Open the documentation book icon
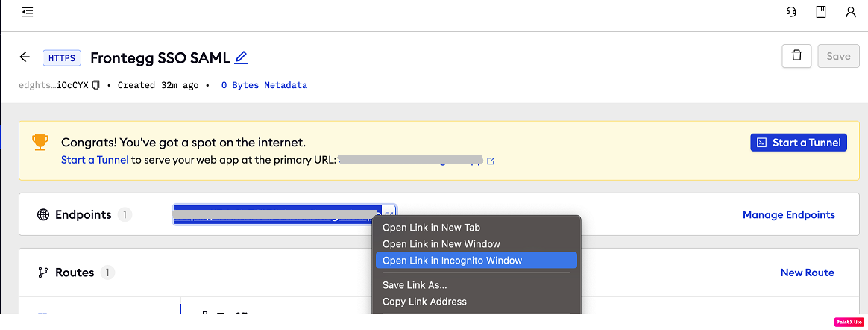 821,12
